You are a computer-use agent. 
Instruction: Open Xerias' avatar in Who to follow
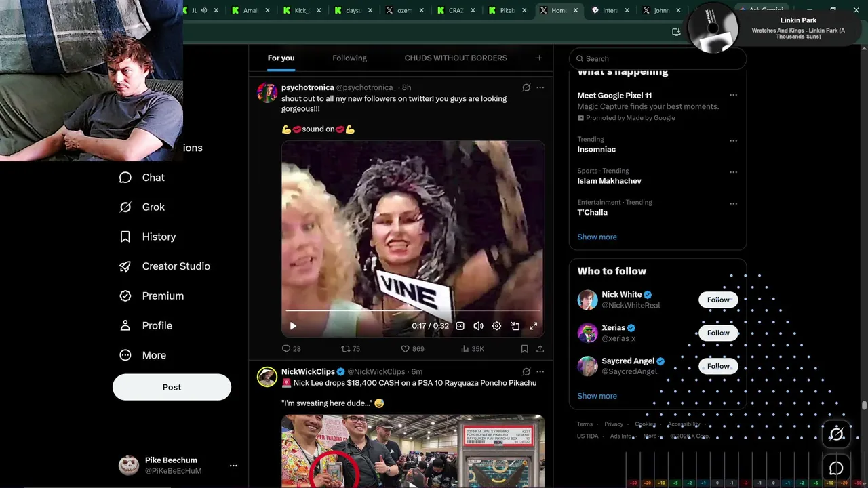(x=587, y=333)
